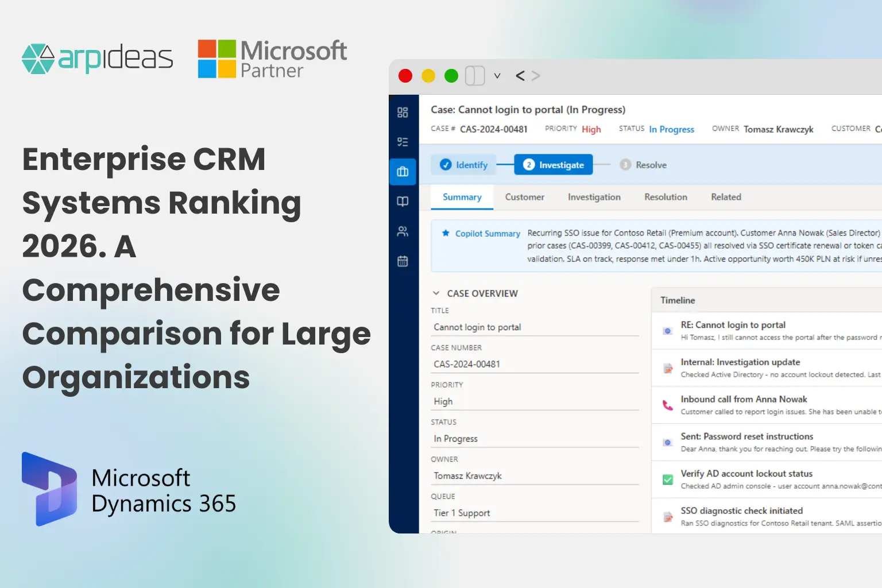The image size is (882, 588).
Task: Click the Copilot Summary star icon
Action: 446,233
